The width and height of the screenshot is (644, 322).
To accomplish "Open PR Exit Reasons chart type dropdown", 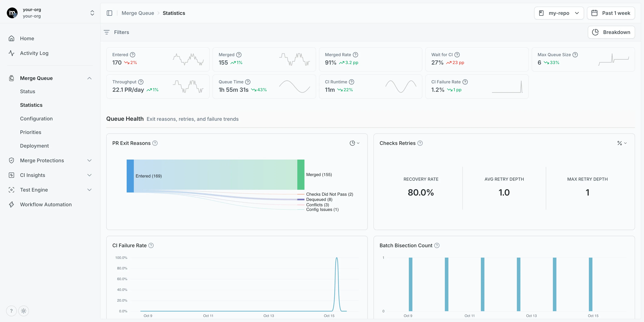I will pos(355,143).
